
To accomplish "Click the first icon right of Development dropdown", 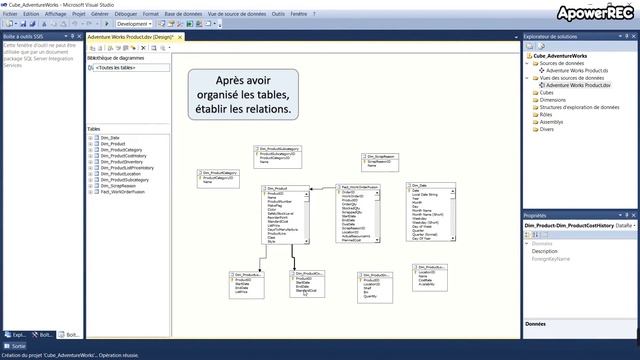I will [162, 24].
